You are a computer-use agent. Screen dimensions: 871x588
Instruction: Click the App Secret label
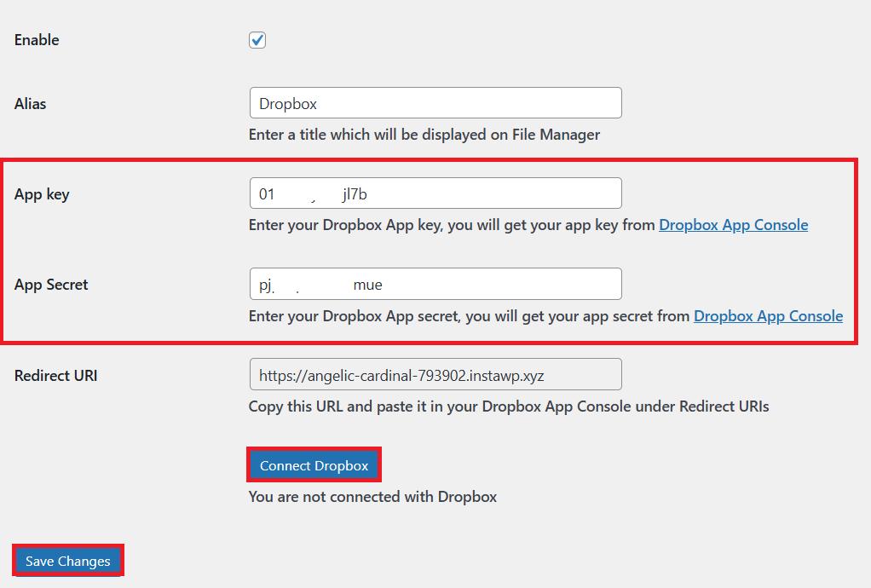51,285
